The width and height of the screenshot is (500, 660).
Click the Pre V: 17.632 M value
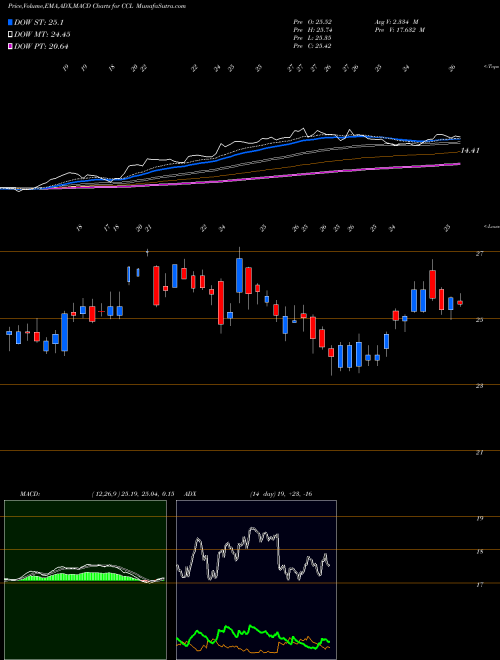[399, 30]
